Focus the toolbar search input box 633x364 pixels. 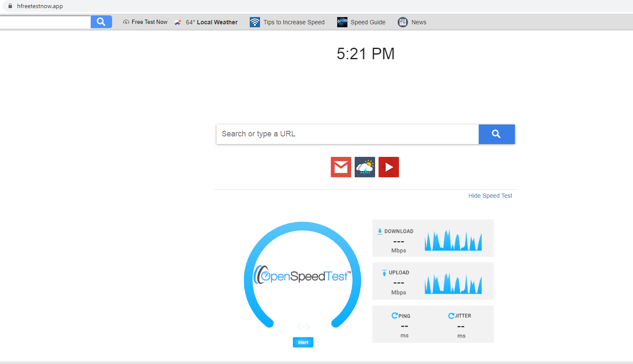[45, 22]
